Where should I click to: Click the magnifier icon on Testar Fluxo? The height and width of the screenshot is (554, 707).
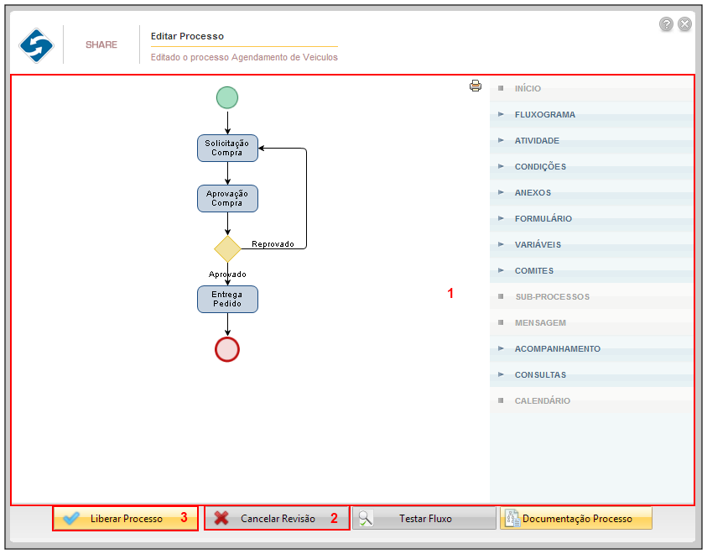(365, 518)
